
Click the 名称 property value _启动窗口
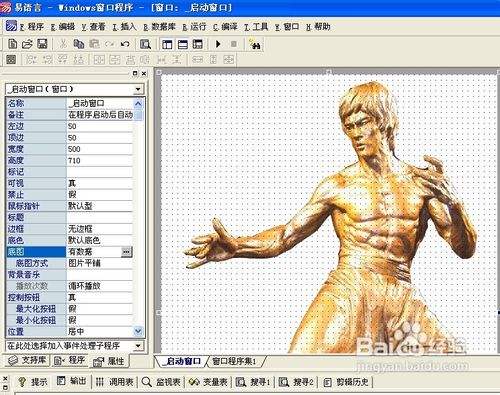100,104
